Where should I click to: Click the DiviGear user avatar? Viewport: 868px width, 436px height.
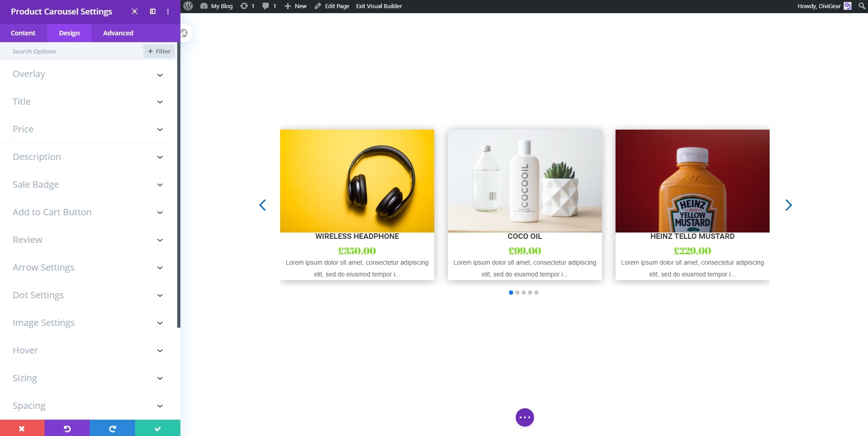(848, 6)
